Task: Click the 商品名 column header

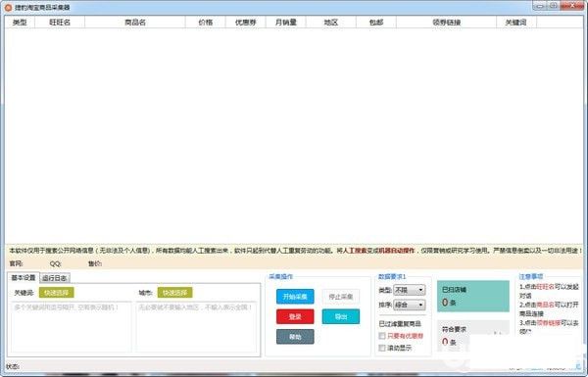Action: [x=135, y=23]
